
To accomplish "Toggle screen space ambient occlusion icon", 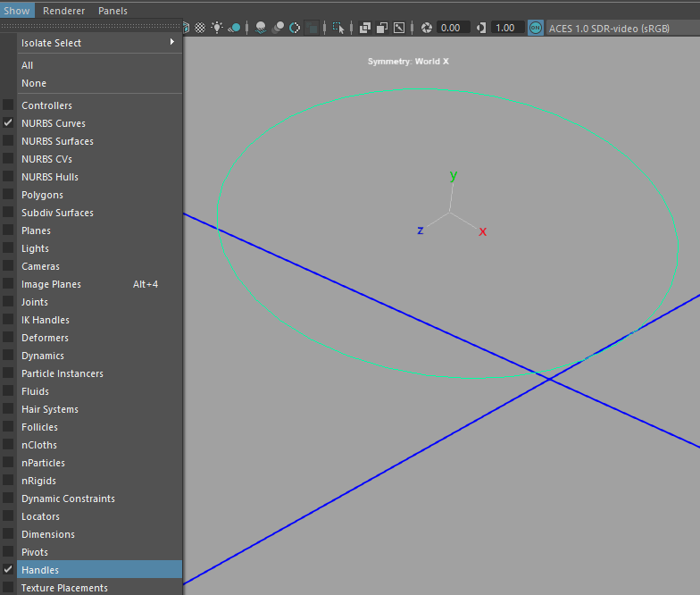I will click(x=261, y=28).
